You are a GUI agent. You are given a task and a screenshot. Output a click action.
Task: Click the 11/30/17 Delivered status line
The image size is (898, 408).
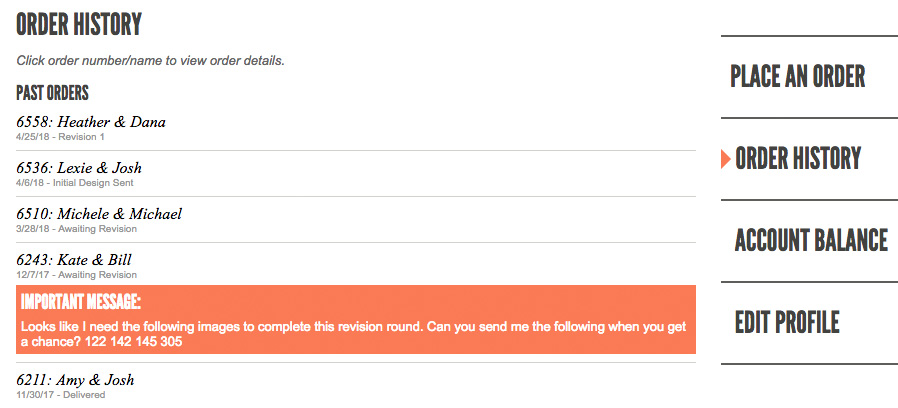click(61, 395)
